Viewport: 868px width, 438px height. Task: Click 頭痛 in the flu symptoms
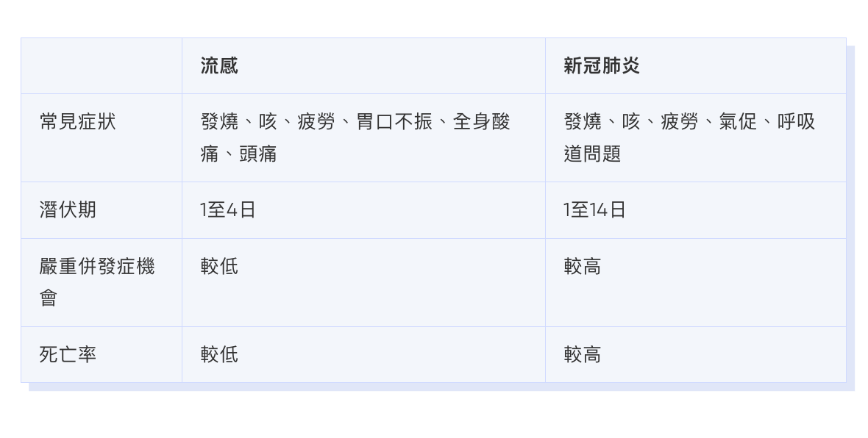coord(257,154)
